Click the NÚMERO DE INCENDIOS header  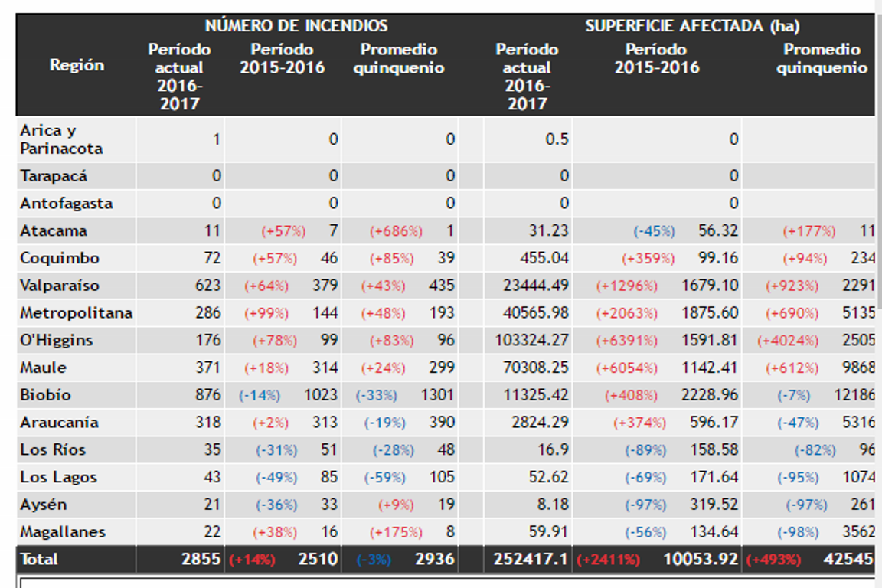coord(296,26)
